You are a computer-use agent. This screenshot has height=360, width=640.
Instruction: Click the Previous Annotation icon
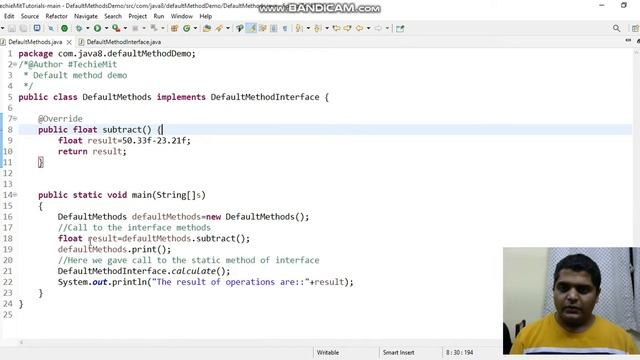318,28
